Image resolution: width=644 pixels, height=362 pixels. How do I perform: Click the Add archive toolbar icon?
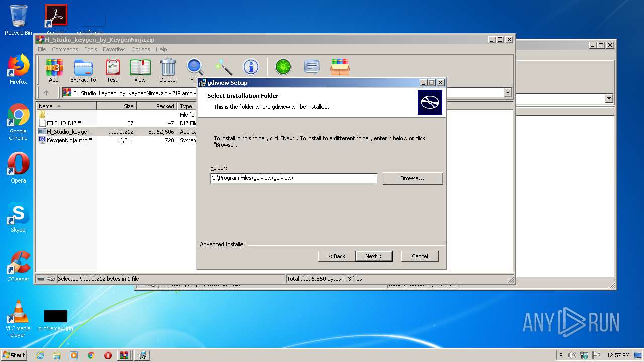[54, 70]
